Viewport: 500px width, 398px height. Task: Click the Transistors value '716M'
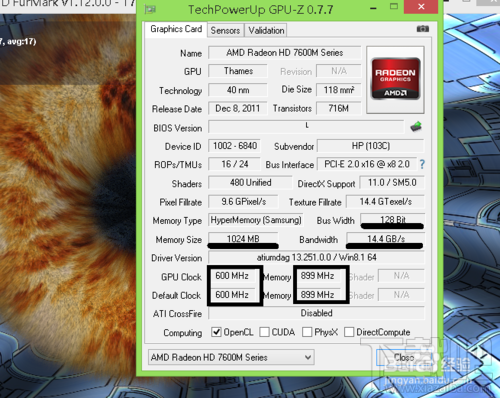(x=339, y=108)
